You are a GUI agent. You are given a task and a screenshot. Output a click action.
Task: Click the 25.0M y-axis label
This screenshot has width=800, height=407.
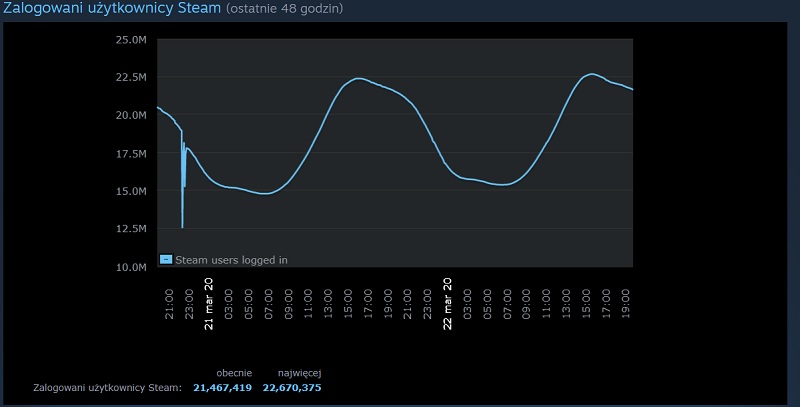click(x=131, y=40)
